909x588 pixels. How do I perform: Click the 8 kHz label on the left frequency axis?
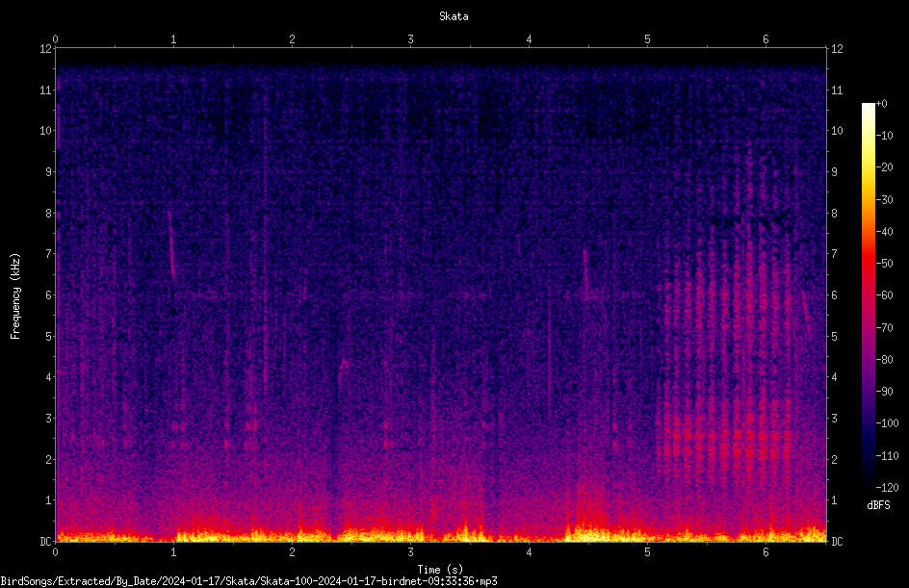tap(49, 214)
